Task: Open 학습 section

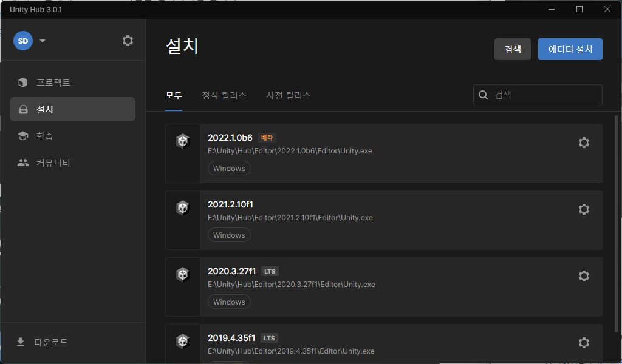Action: point(73,136)
